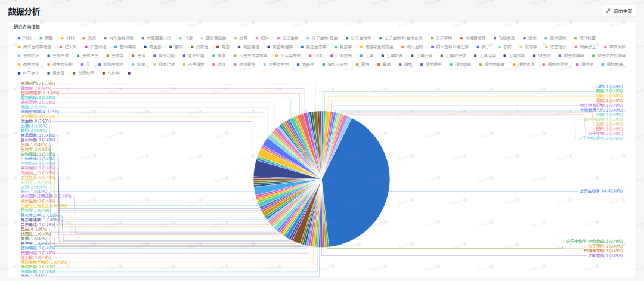
Task: Click the purple swatch beside 无 legend
Action: point(82,64)
